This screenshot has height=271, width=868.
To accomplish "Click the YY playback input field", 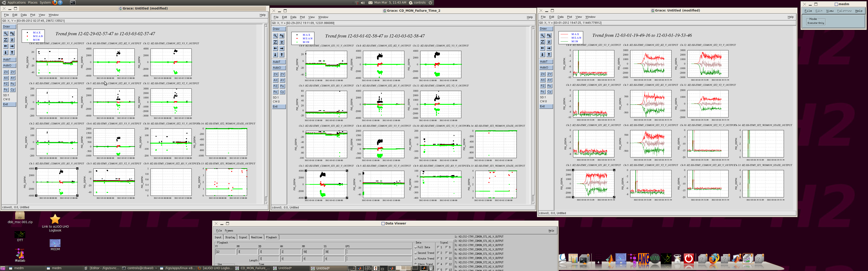I will click(x=225, y=252).
